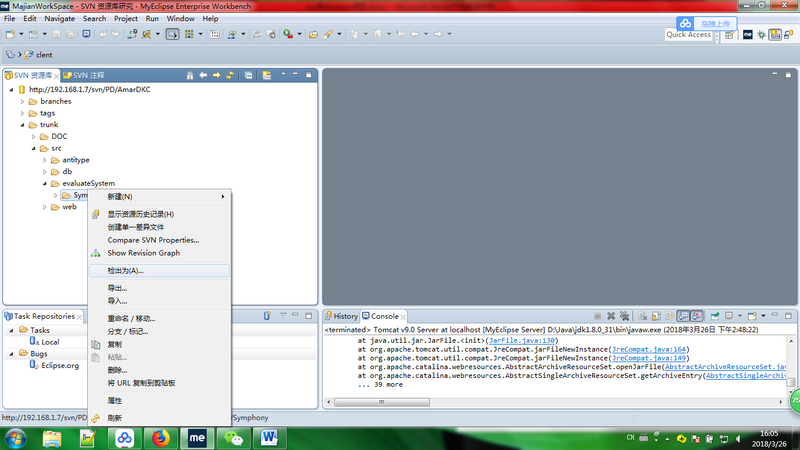Click the Collapse All icon in SVN panel
Viewport: 800px width, 450px height.
coord(249,75)
